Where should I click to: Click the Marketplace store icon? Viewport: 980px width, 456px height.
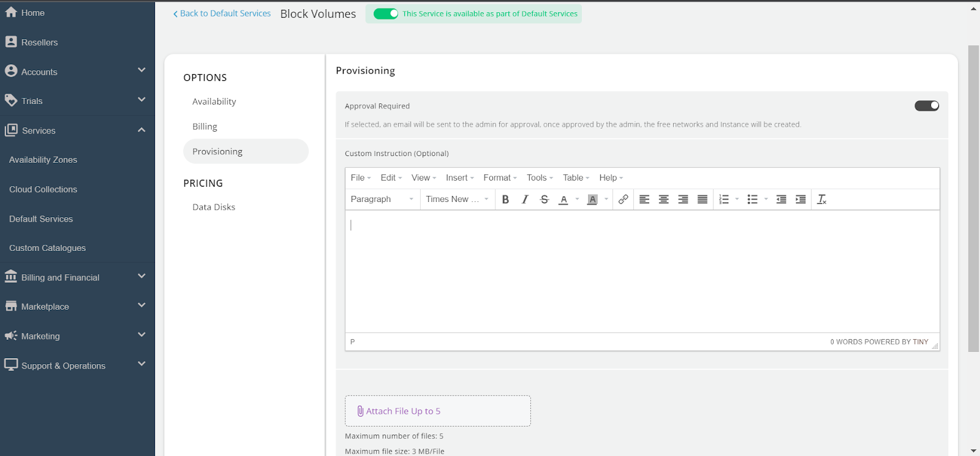click(x=11, y=306)
